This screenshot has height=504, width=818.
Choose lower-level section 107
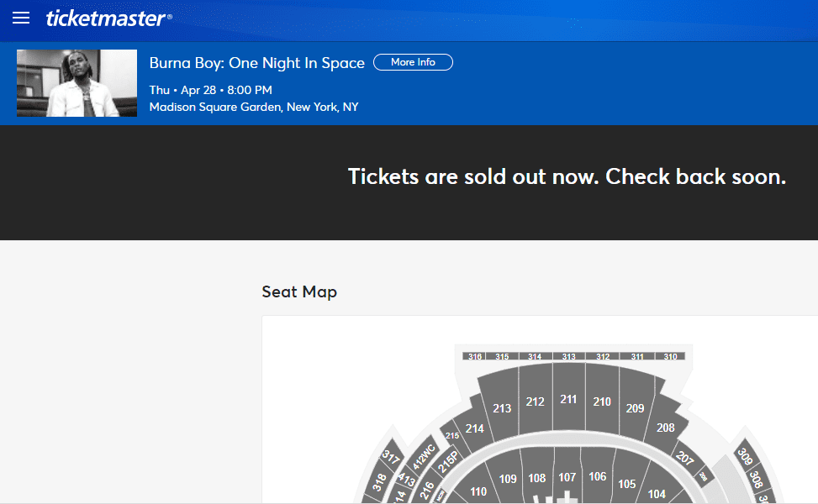click(567, 477)
